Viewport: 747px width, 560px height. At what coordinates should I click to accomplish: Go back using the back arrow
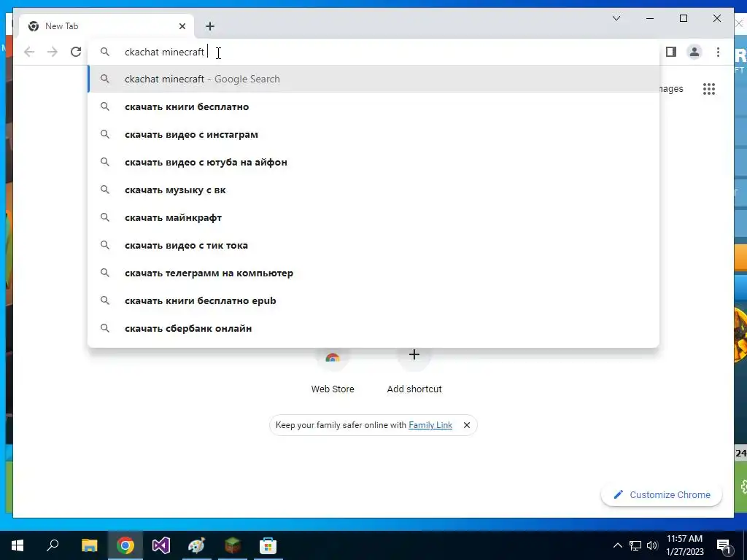coord(29,52)
